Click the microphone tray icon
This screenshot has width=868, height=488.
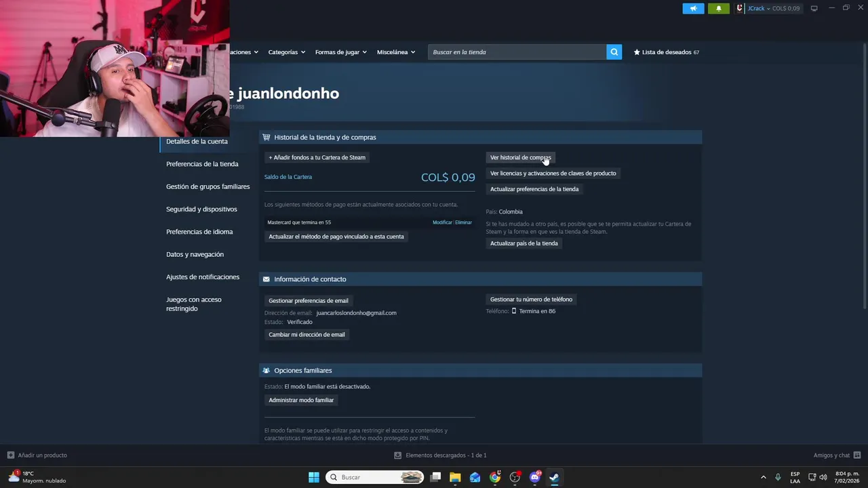(778, 477)
